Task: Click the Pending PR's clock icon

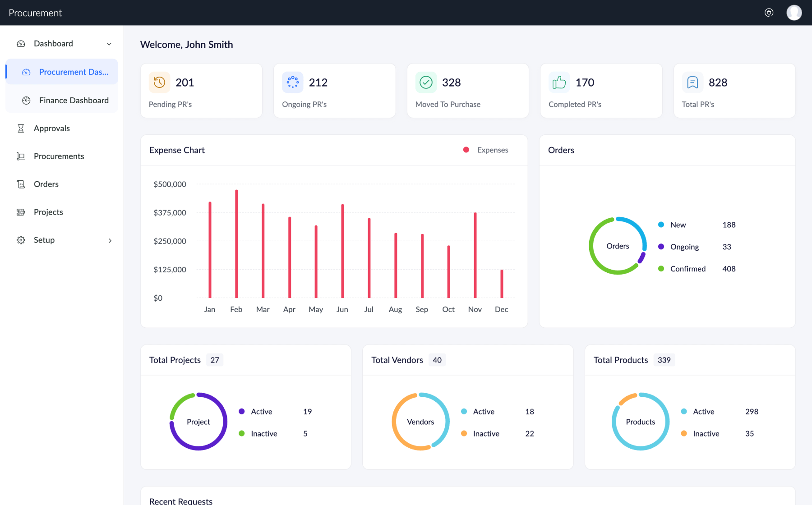Action: pyautogui.click(x=159, y=83)
